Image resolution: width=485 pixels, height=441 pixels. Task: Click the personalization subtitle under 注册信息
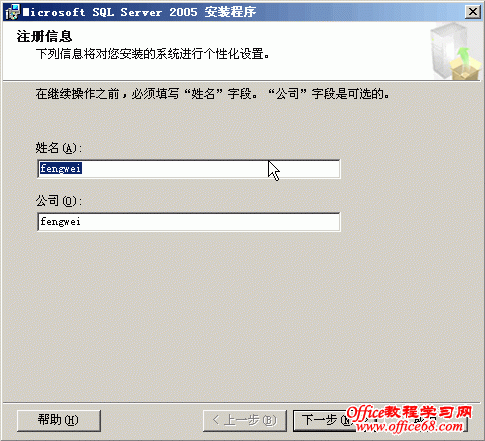click(152, 54)
